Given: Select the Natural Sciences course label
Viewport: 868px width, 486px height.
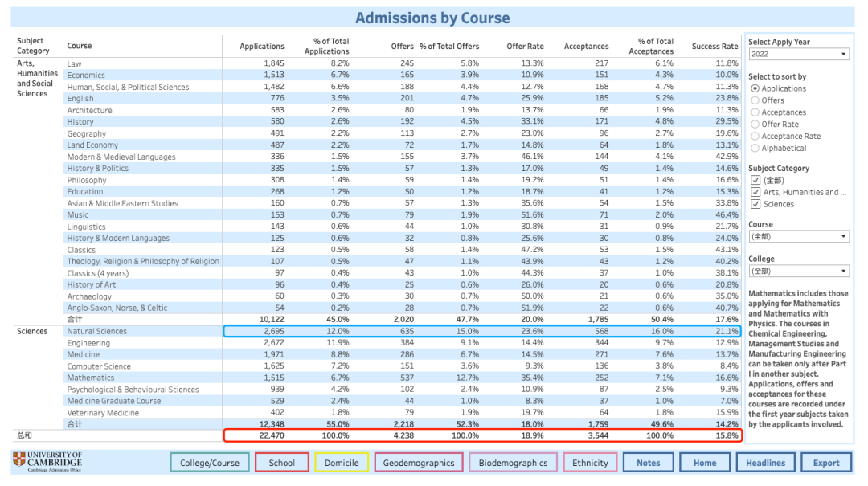Looking at the screenshot, I should pos(97,331).
